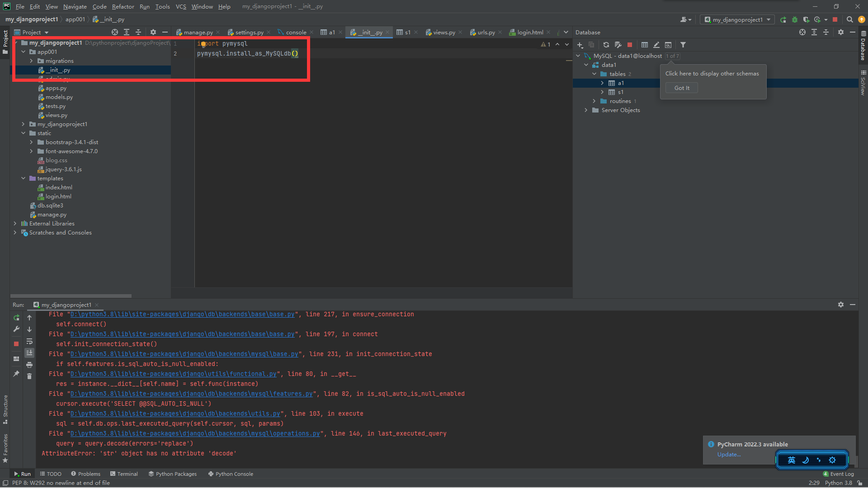Toggle the SciView tool window stripe
Viewport: 868px width, 488px height.
[x=863, y=83]
